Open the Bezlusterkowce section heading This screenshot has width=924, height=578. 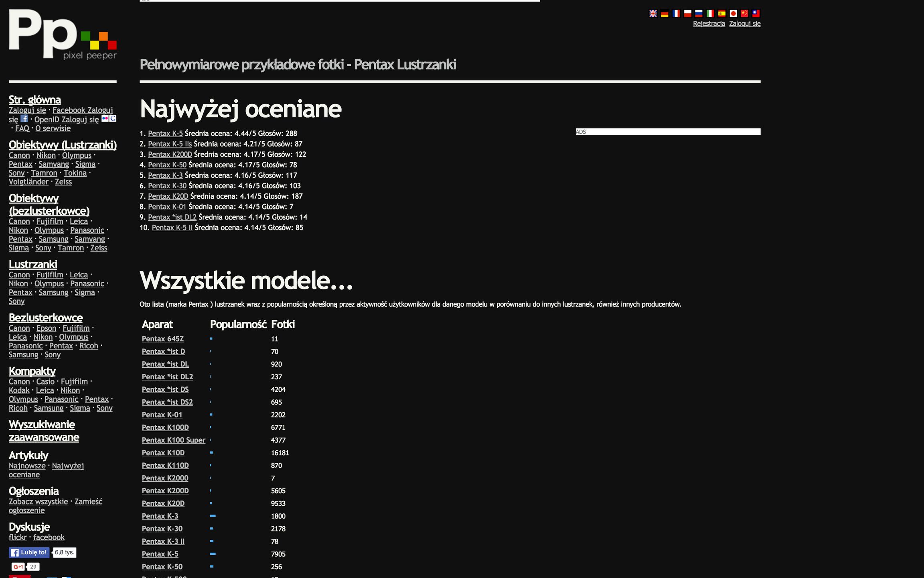(x=46, y=317)
